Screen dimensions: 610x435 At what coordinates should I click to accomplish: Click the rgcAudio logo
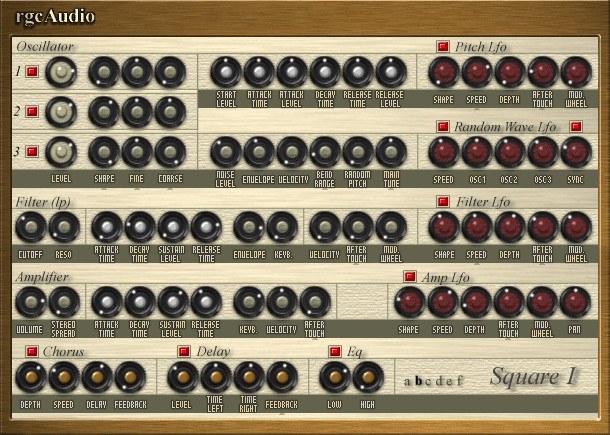[55, 17]
